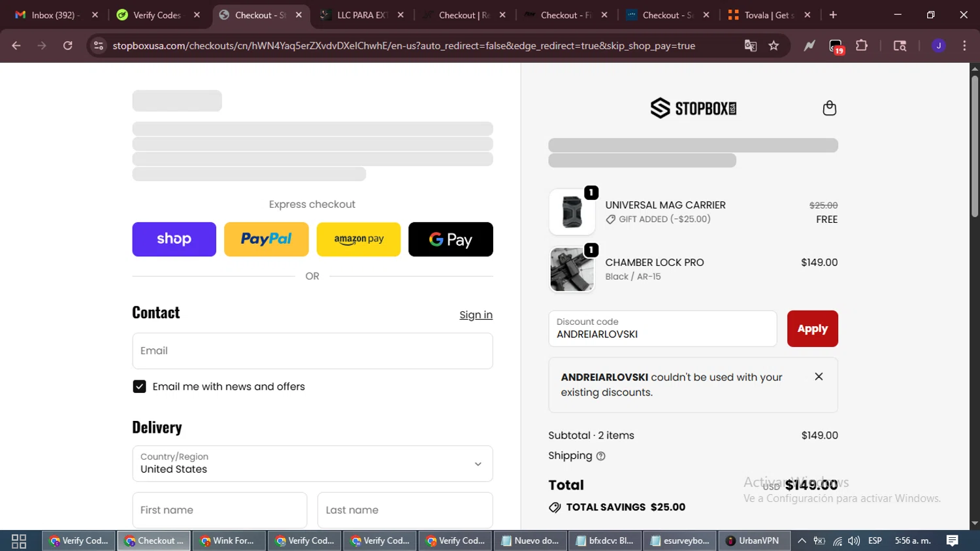The width and height of the screenshot is (980, 551).
Task: Click the translate page icon
Action: click(750, 46)
